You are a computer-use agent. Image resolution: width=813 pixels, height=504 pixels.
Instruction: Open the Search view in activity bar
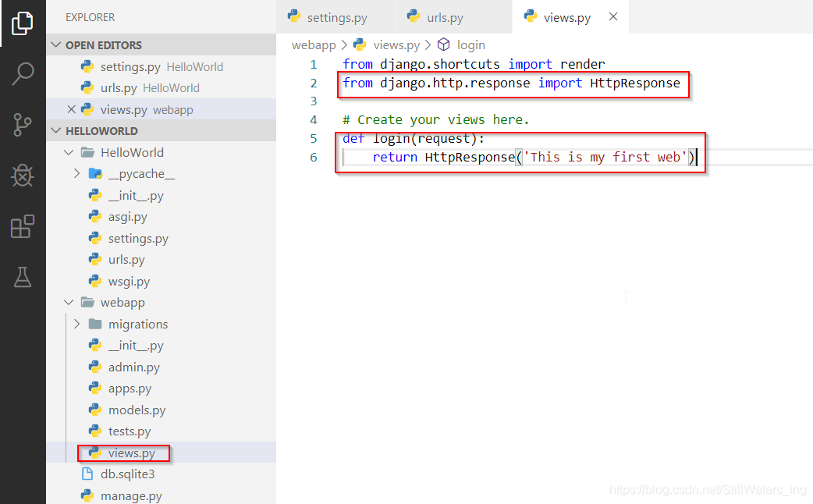[x=23, y=73]
